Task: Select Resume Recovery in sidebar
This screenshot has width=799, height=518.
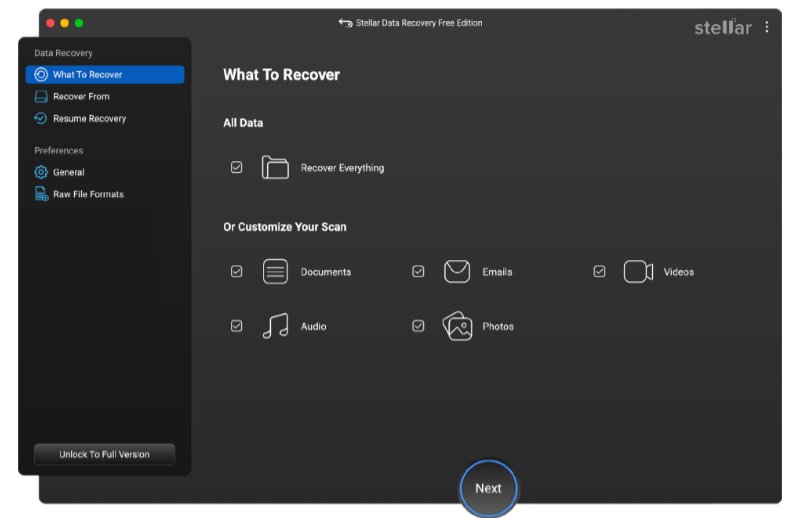Action: tap(89, 119)
